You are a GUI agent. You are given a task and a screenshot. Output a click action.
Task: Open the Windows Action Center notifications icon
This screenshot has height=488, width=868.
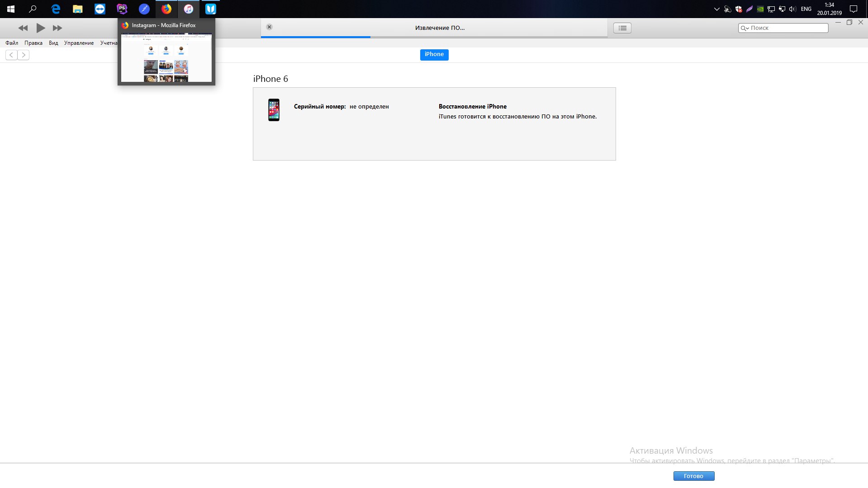tap(854, 9)
